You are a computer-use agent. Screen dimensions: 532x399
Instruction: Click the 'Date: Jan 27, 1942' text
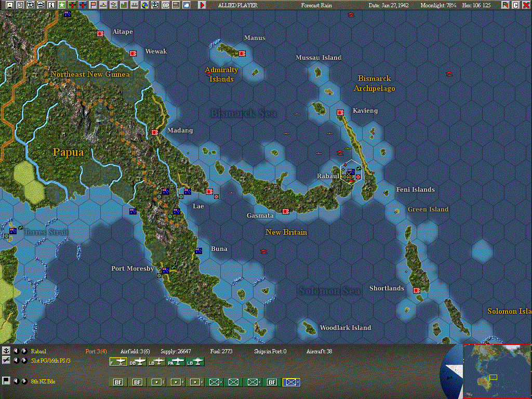click(x=389, y=5)
